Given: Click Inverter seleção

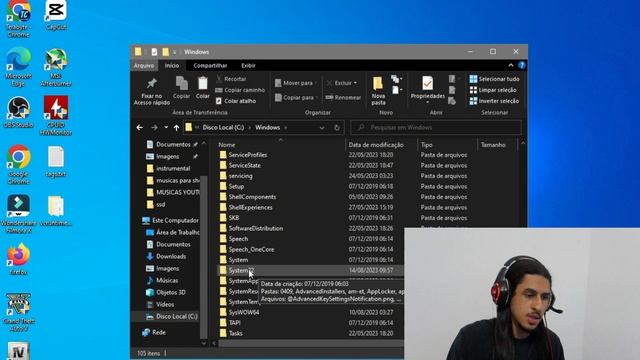Looking at the screenshot, I should point(494,101).
